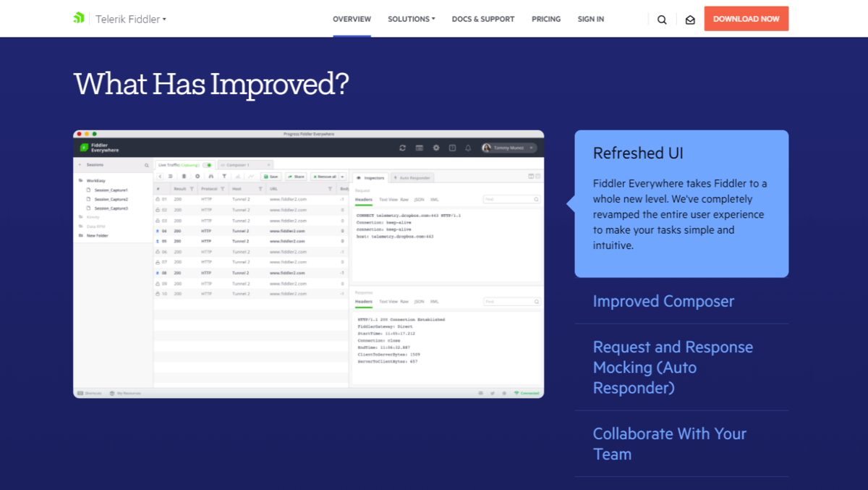Screen dimensions: 868x490
Task: Open the Telerik Fiddler product dropdown
Action: (x=131, y=19)
